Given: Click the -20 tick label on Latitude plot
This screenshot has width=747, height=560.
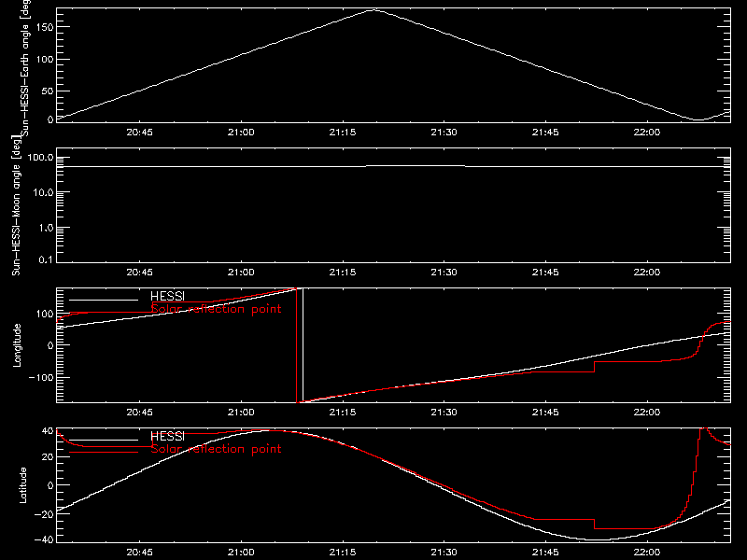Looking at the screenshot, I should click(x=44, y=514).
